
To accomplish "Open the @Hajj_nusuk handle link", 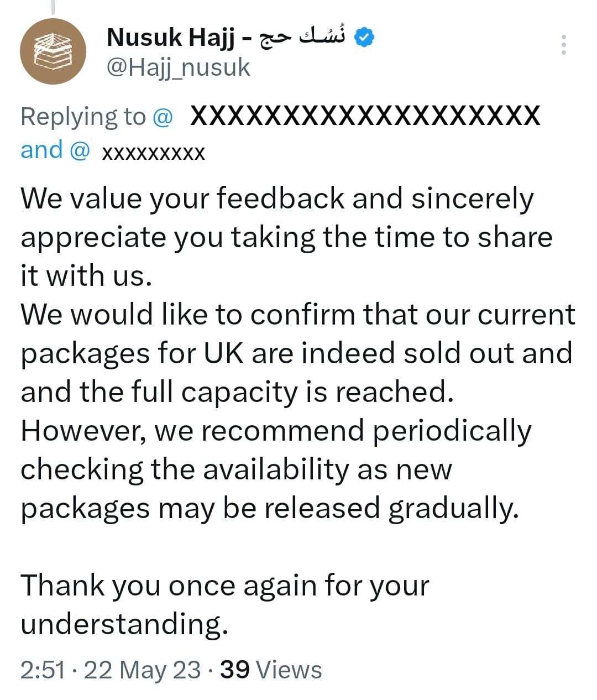I will pos(178,67).
